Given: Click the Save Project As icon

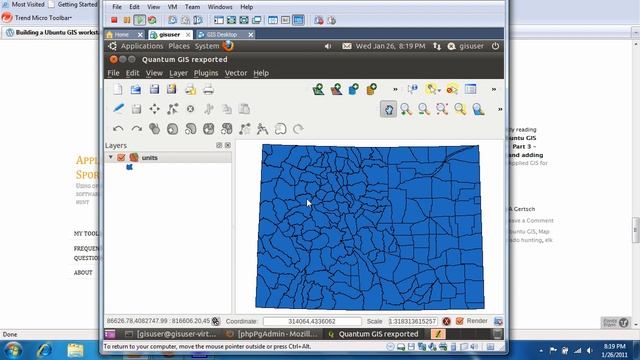Looking at the screenshot, I should 171,89.
